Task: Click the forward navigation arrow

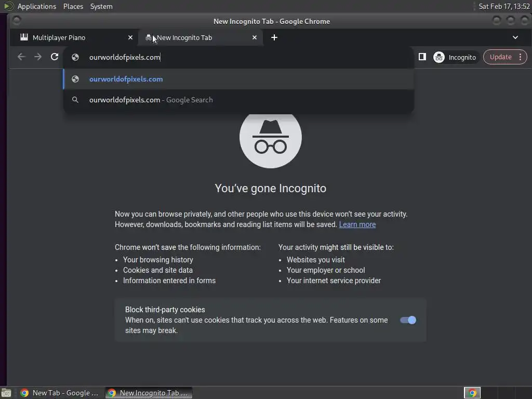Action: point(38,57)
